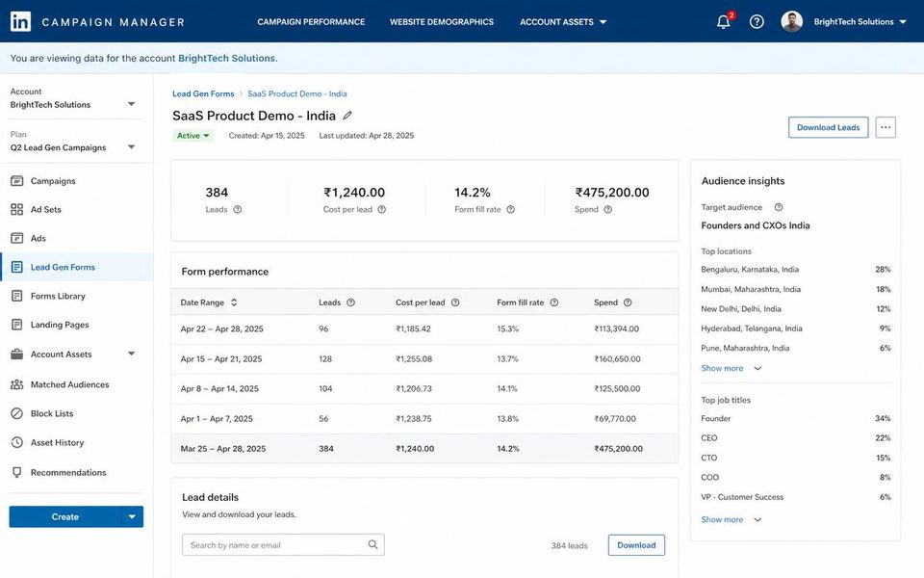This screenshot has width=924, height=578.
Task: Click the Matched Audiences people icon
Action: [17, 384]
